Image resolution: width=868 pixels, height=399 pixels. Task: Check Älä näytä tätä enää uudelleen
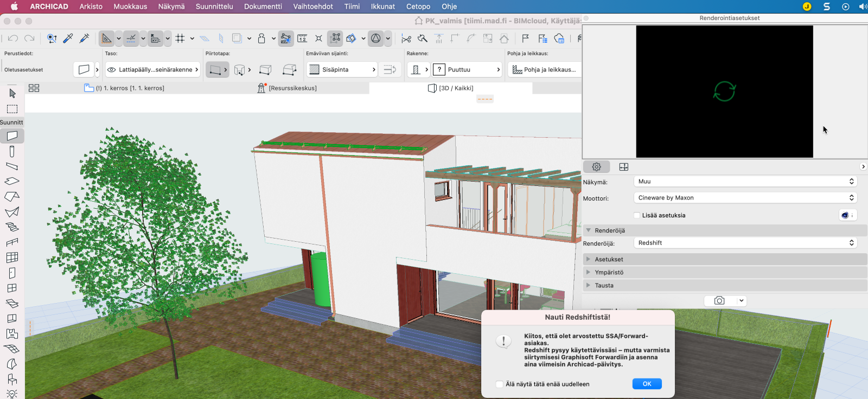tap(500, 384)
